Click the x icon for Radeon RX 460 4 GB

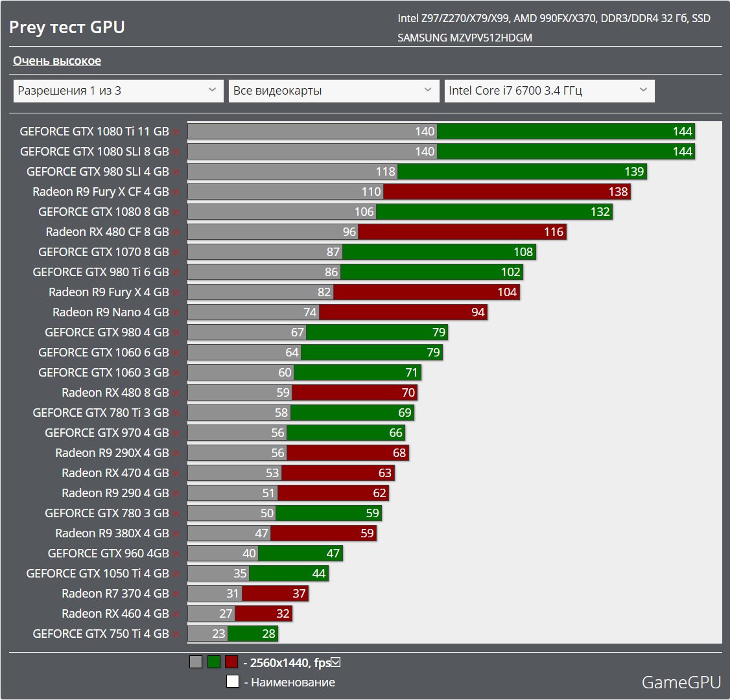[x=176, y=614]
